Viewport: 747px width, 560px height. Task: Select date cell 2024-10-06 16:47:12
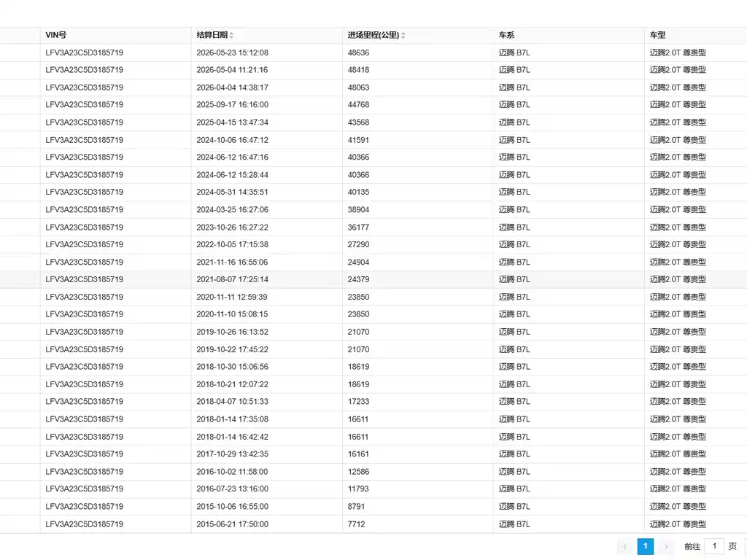tap(233, 140)
